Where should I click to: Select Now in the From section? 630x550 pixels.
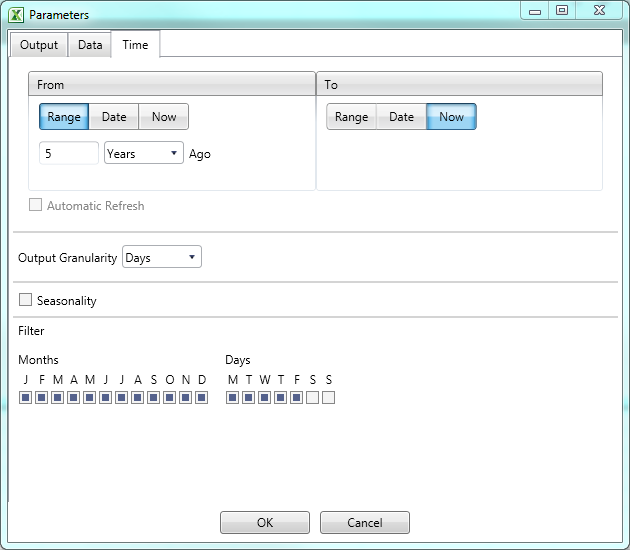(164, 117)
